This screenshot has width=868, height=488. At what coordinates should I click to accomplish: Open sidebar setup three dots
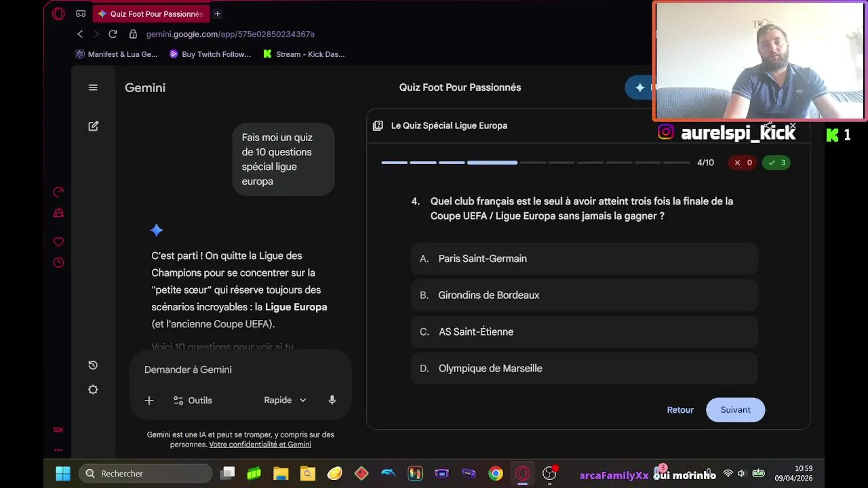coord(58,449)
